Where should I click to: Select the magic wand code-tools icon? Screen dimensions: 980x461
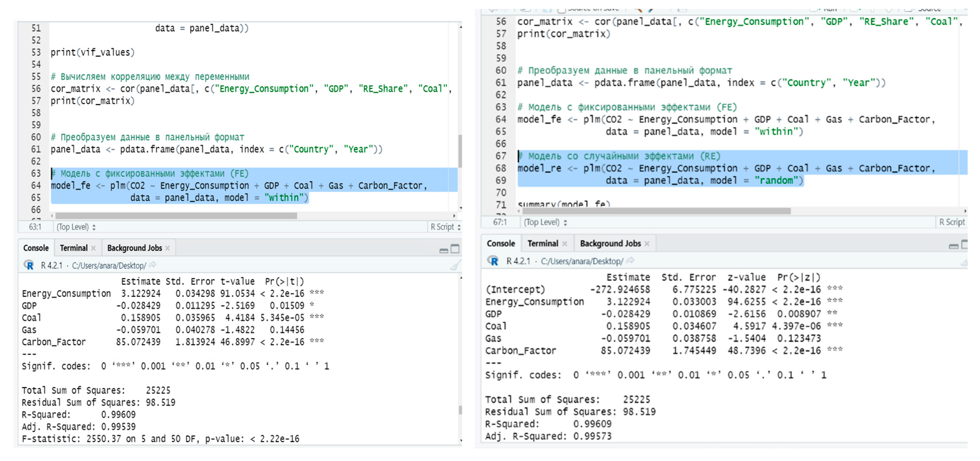[650, 11]
